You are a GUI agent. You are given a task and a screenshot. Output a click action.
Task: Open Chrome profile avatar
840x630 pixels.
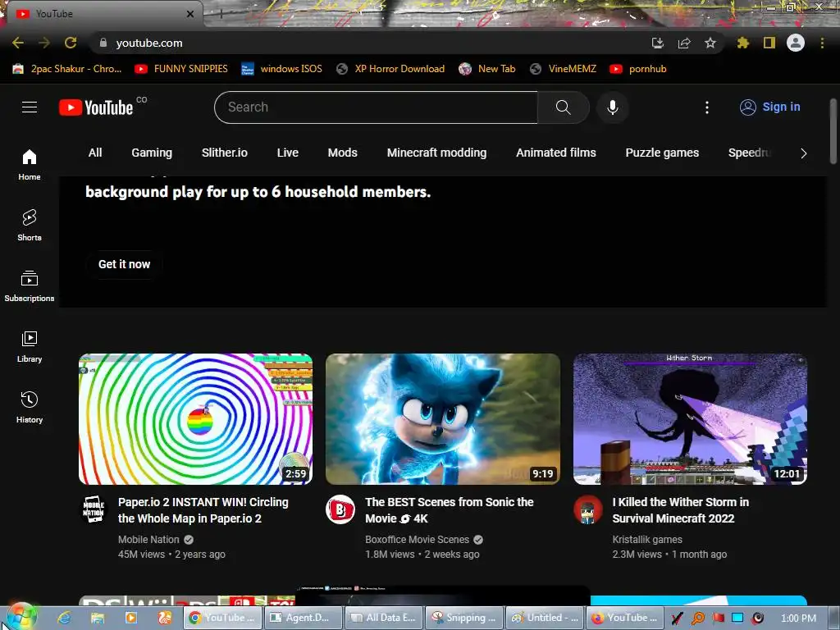[796, 43]
